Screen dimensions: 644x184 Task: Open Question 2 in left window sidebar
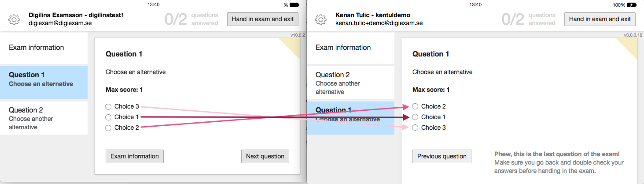coord(44,118)
